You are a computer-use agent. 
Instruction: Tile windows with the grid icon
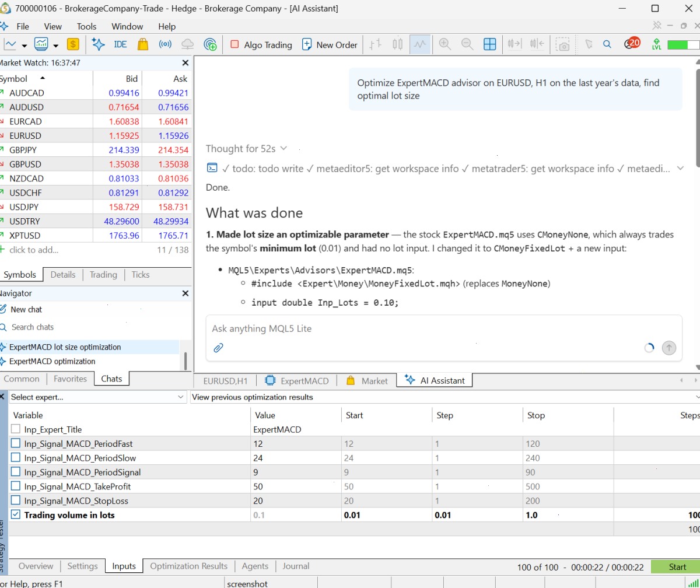[490, 44]
